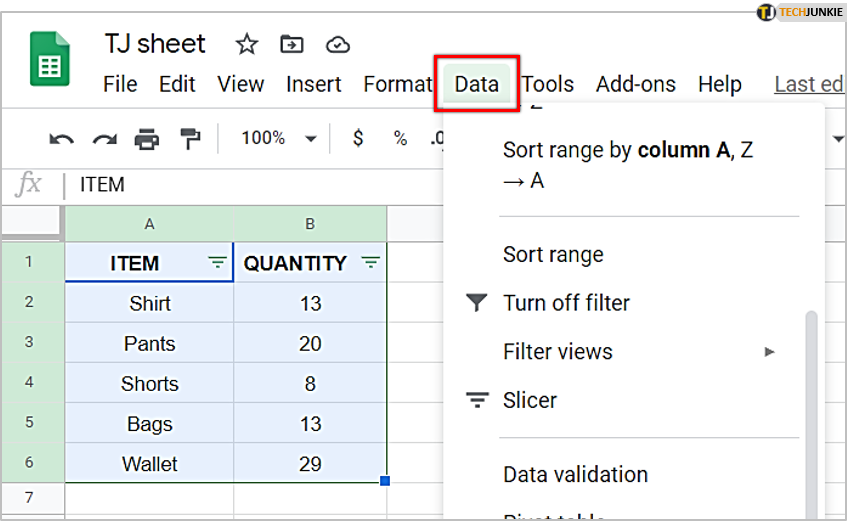Screen dimensions: 851x521
Task: Print the spreadsheet
Action: point(147,139)
